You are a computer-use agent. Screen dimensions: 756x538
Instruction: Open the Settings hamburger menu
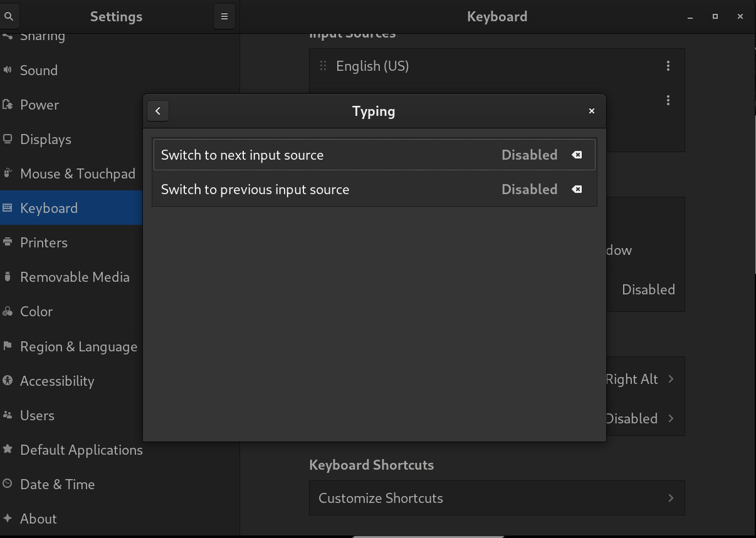224,17
